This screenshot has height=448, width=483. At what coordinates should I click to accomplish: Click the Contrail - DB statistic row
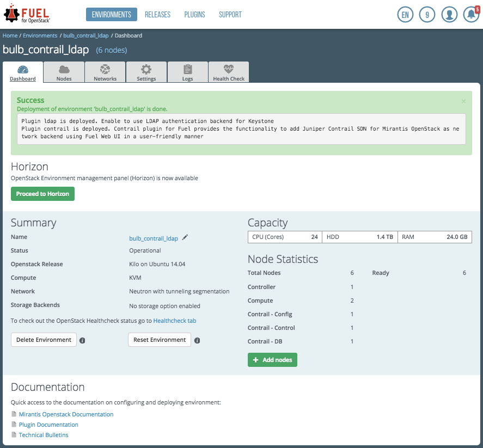click(x=301, y=341)
